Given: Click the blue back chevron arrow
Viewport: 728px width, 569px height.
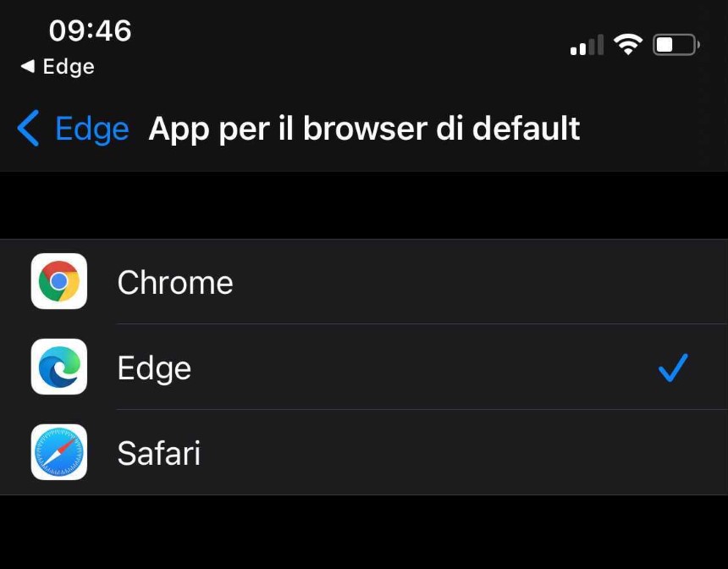Looking at the screenshot, I should pos(28,128).
